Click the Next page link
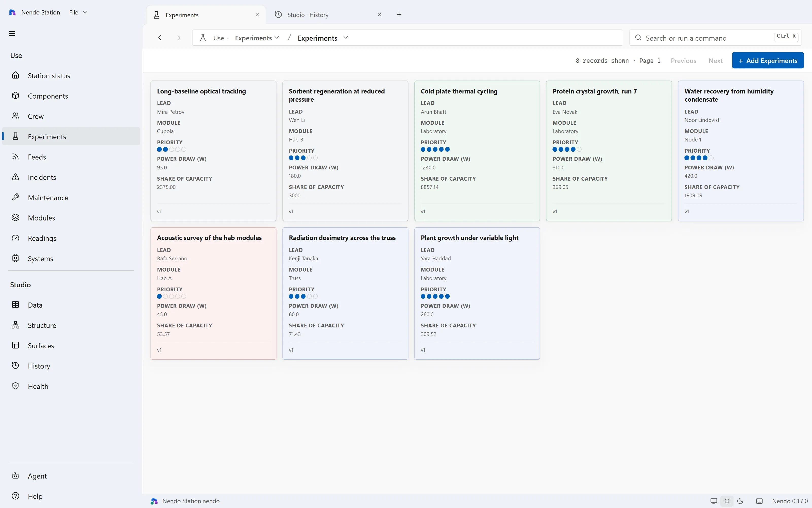 [x=716, y=61]
